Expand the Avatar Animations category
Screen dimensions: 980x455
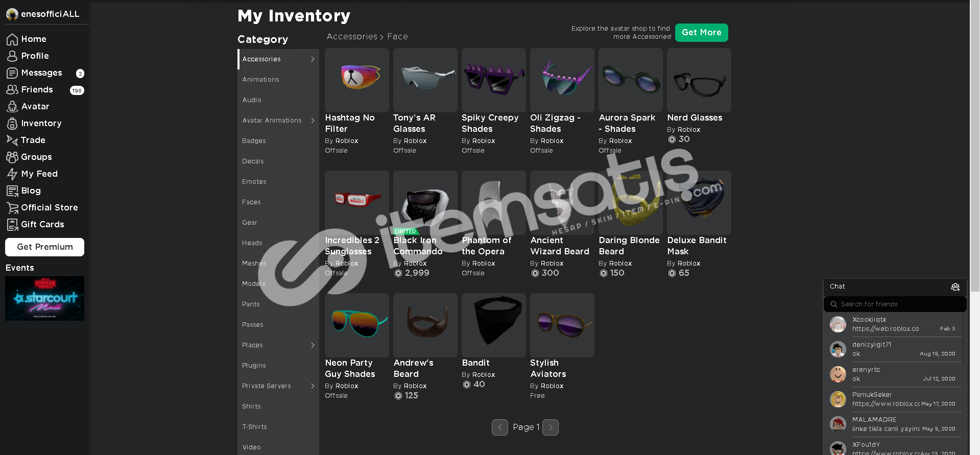pyautogui.click(x=278, y=121)
